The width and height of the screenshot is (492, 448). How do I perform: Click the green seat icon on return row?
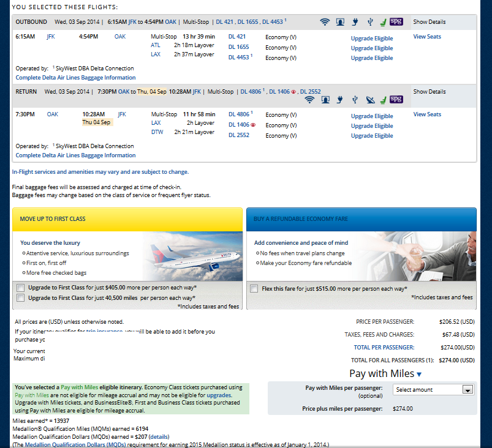382,100
